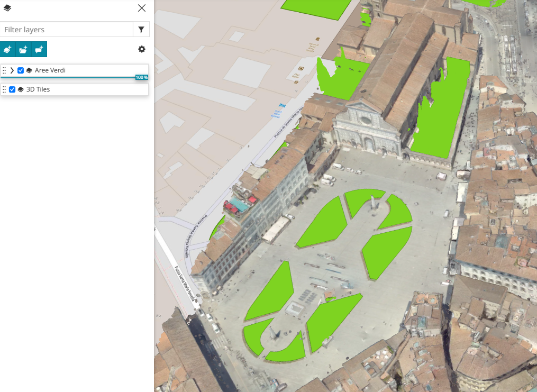Click the Aree Verdi drag handle
The height and width of the screenshot is (392, 537).
4,70
